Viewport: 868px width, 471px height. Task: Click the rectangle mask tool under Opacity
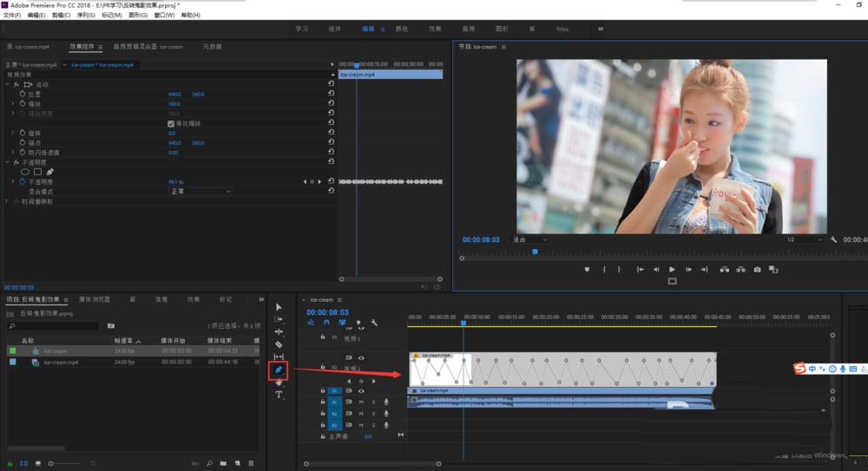(37, 172)
